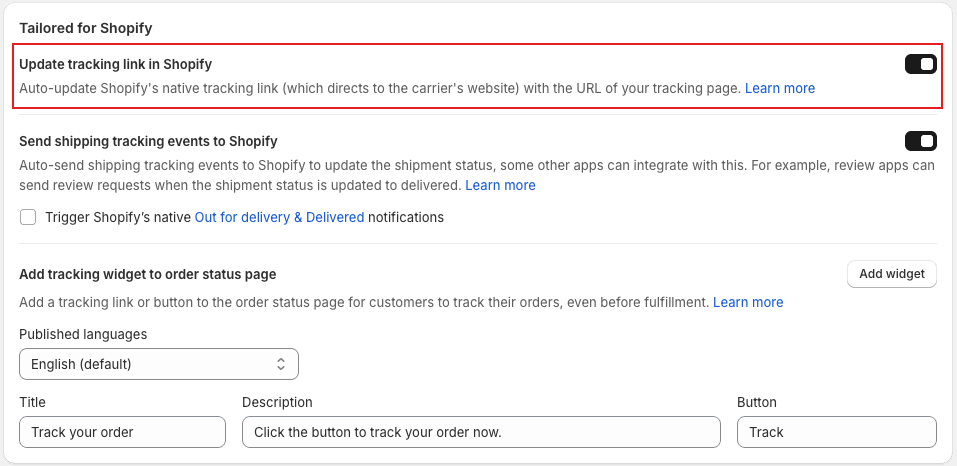Click Send shipping tracking events to Shopify label
957x466 pixels.
pyautogui.click(x=148, y=142)
